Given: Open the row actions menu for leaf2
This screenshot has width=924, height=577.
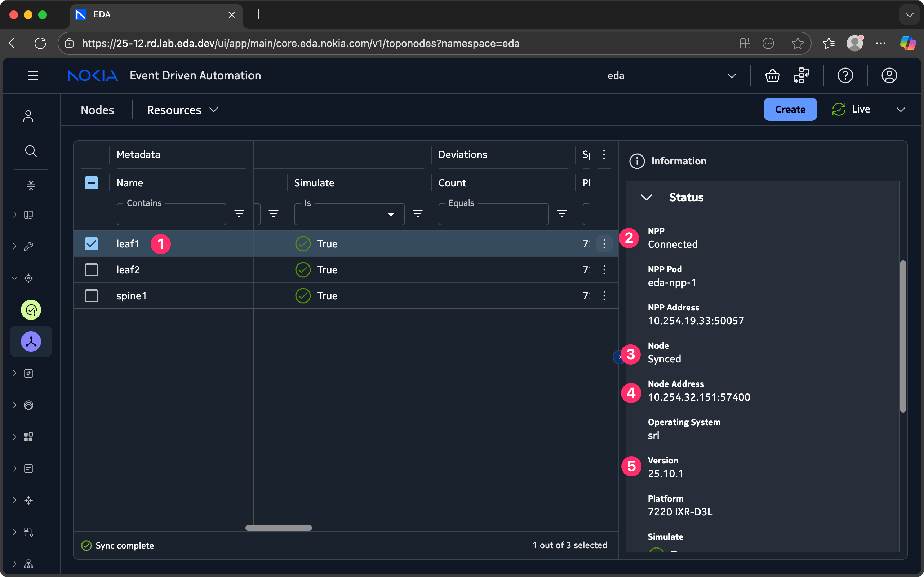Looking at the screenshot, I should pos(604,270).
